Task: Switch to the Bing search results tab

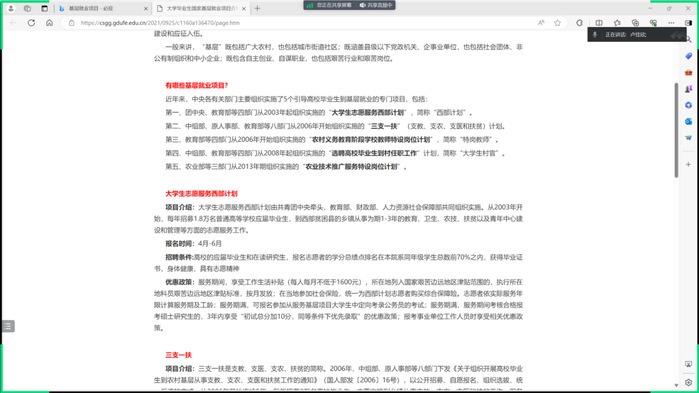Action: [103, 8]
